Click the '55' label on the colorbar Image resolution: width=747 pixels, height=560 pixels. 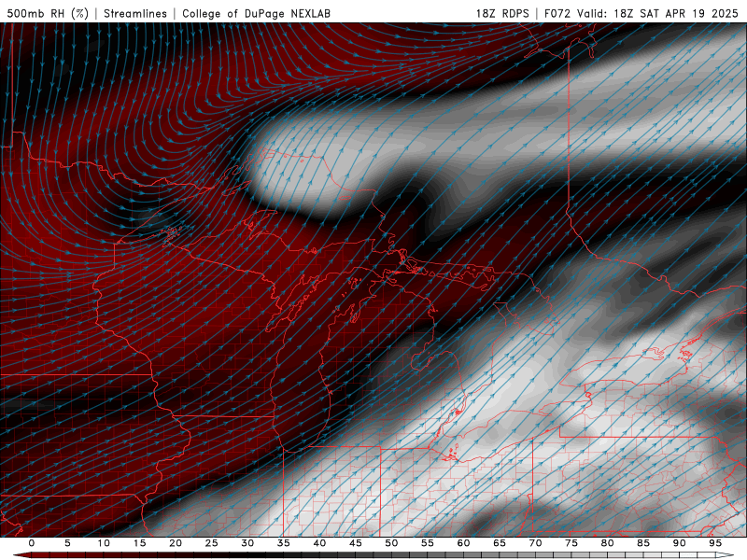pos(428,543)
